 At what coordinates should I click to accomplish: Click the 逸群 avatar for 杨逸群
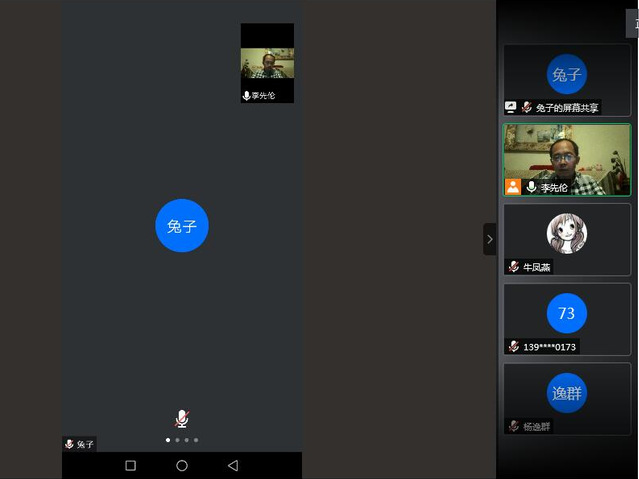pos(566,393)
